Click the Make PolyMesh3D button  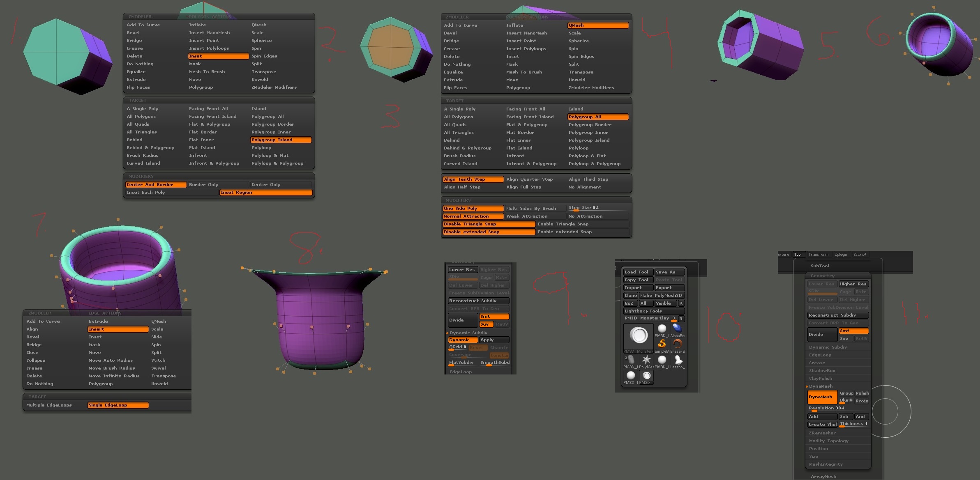pos(661,295)
